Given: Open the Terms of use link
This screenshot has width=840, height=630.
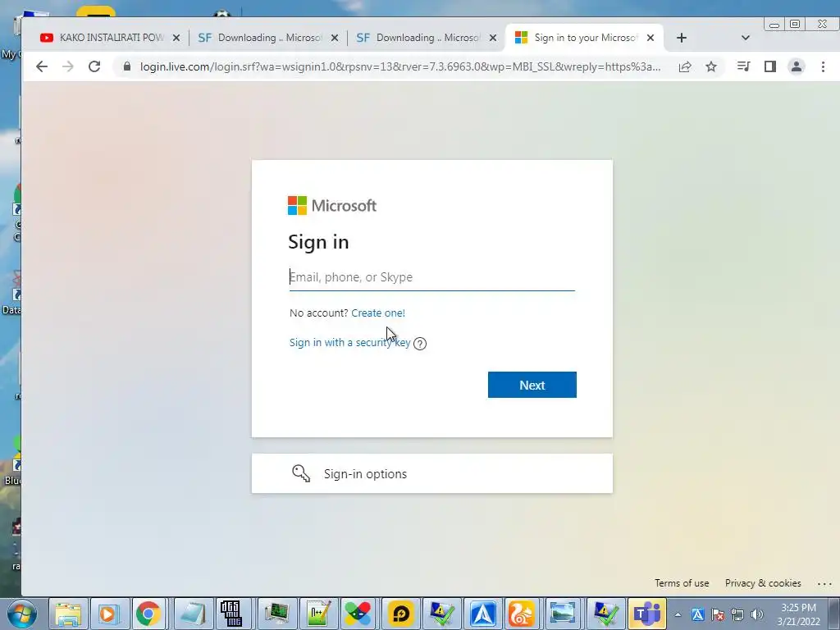Looking at the screenshot, I should (682, 583).
